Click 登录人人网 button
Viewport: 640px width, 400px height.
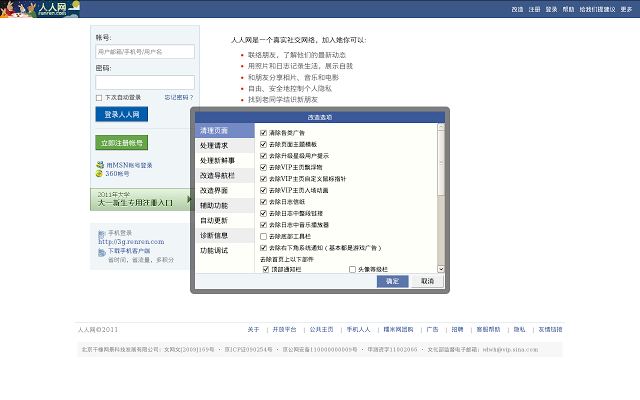pyautogui.click(x=122, y=114)
